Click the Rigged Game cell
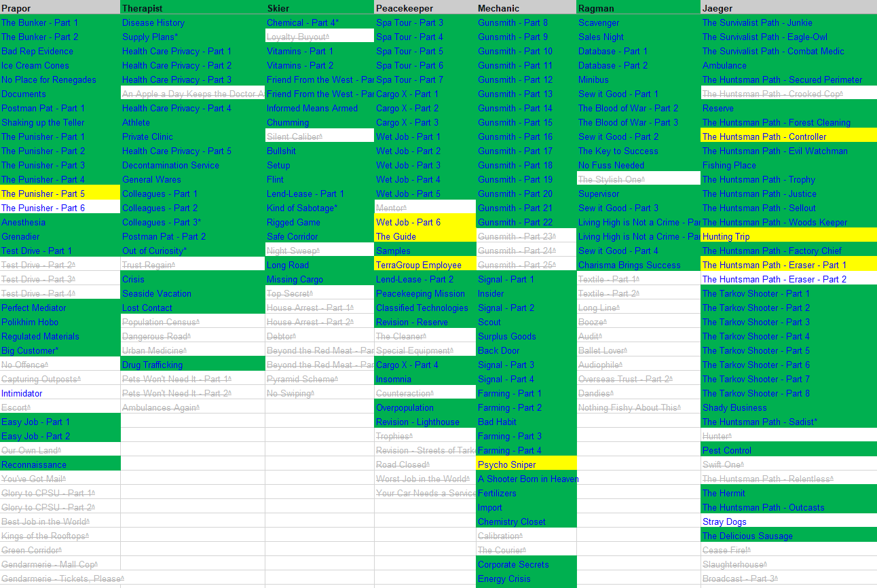Screen dimensions: 877x588 point(320,222)
